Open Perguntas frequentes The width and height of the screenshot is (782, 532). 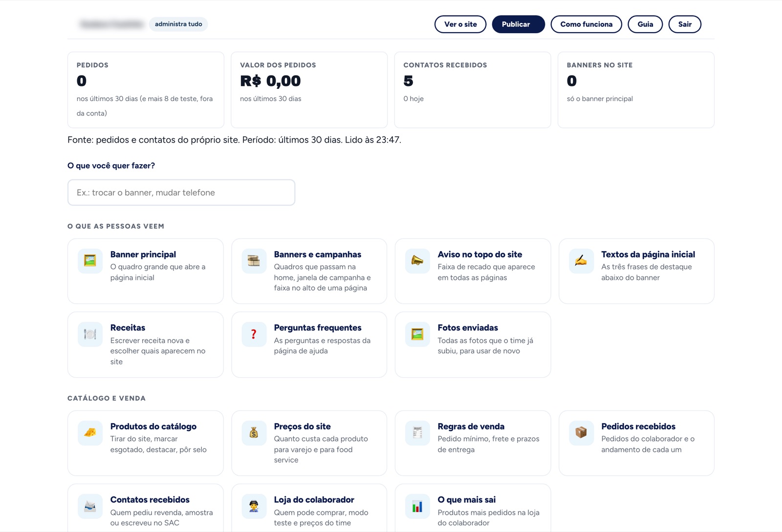[318, 328]
